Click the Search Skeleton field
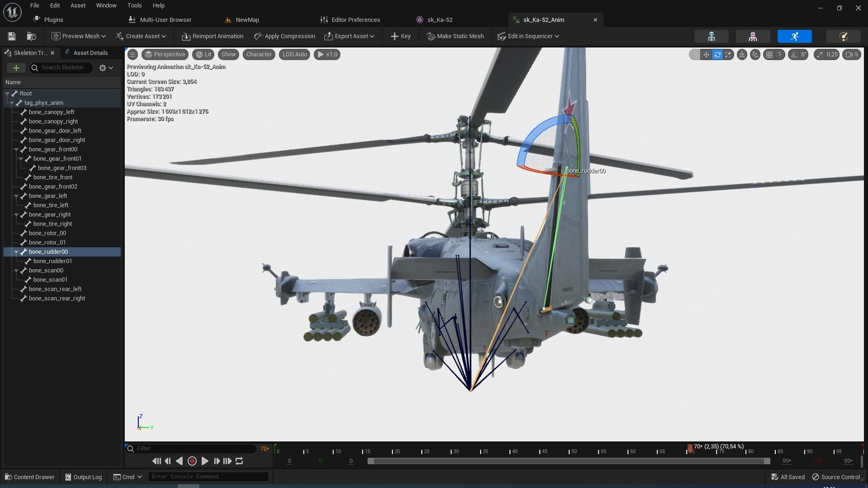 coord(61,68)
